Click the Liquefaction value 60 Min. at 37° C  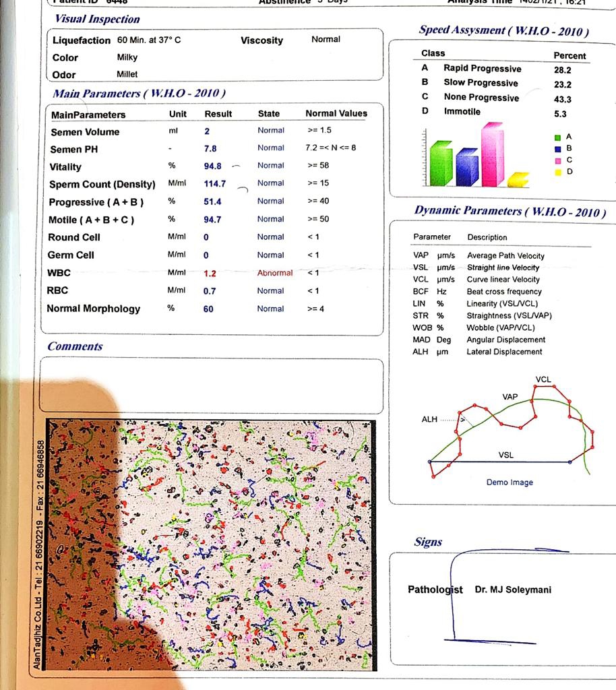pos(149,40)
